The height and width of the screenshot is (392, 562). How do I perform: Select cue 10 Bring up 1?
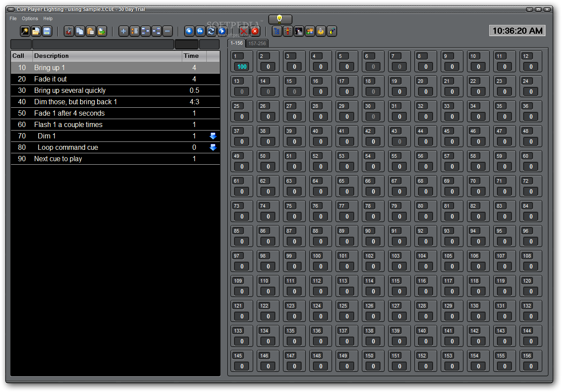point(115,67)
